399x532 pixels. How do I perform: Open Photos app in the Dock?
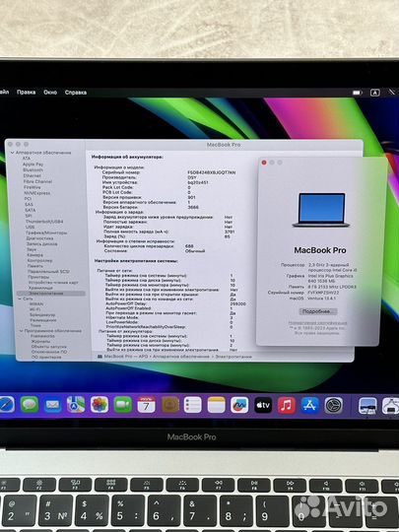100,405
